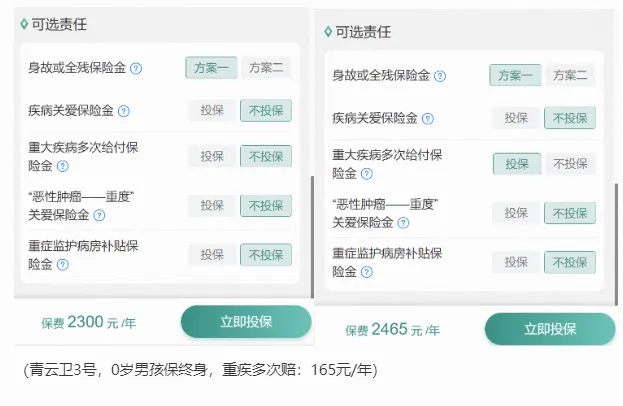Click help icon beside 疾病关爱保险金 in left panel
The width and height of the screenshot is (623, 406).
pos(124,110)
